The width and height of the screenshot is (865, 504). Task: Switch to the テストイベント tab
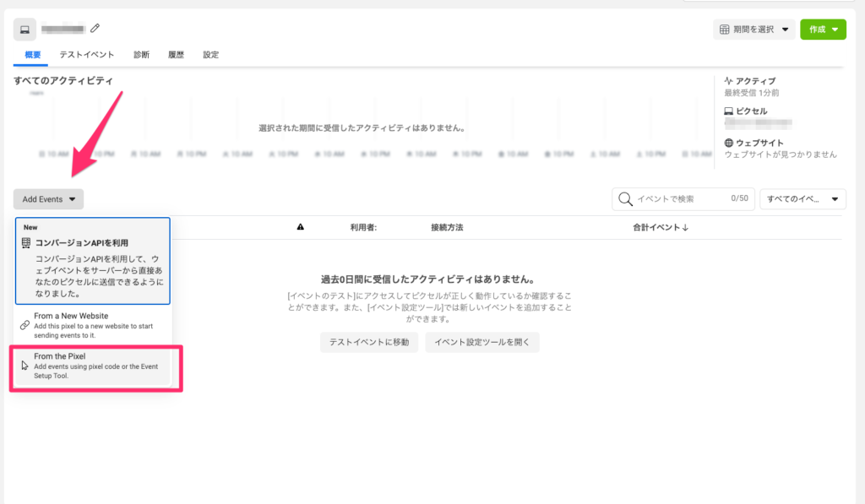click(x=86, y=55)
